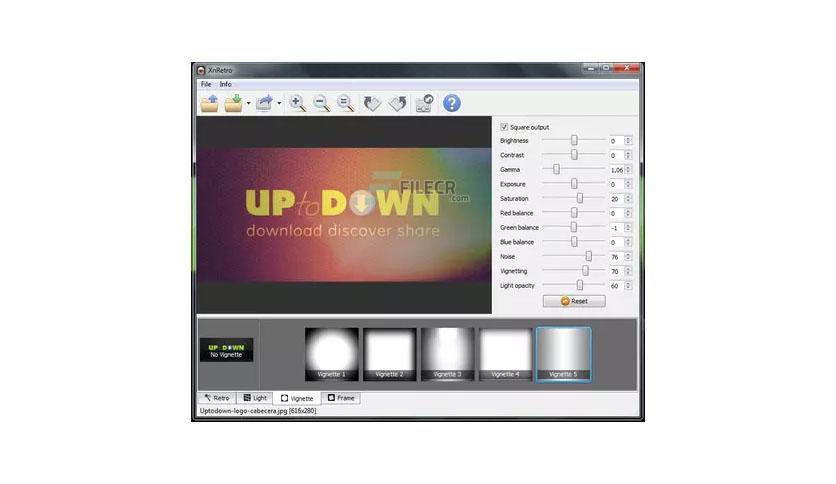Switch to the Frame tab
This screenshot has width=836, height=484.
341,398
